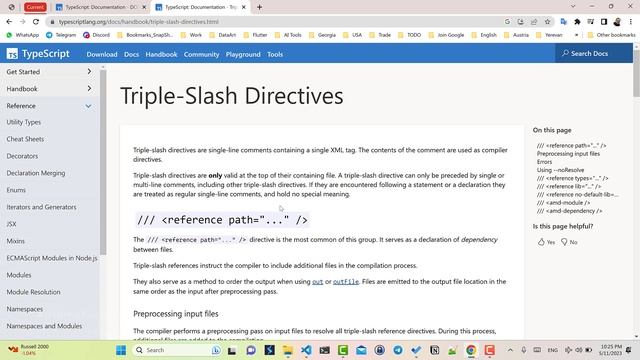Open Google Translate extension icon
The image size is (640, 360).
pos(564,22)
